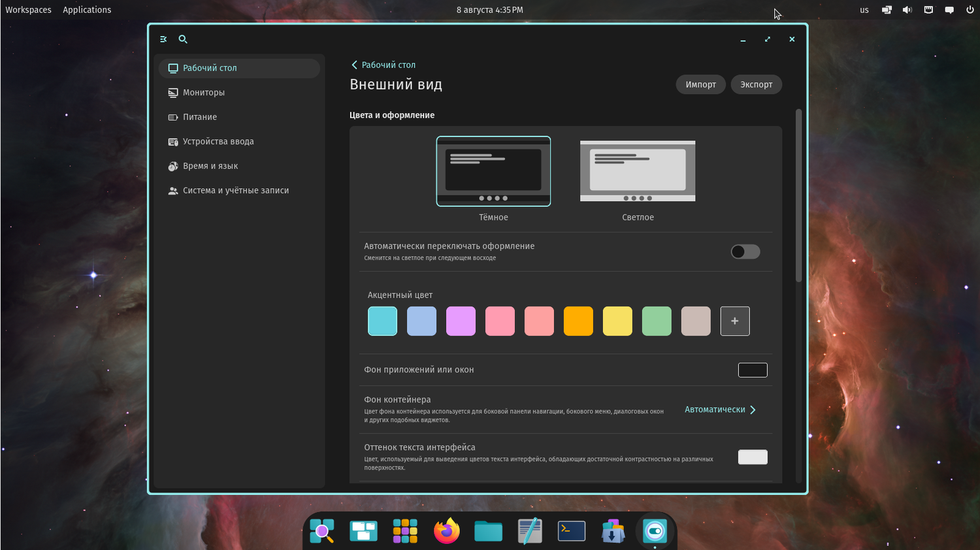Open the Фон приложений или окон color swatch

click(753, 370)
